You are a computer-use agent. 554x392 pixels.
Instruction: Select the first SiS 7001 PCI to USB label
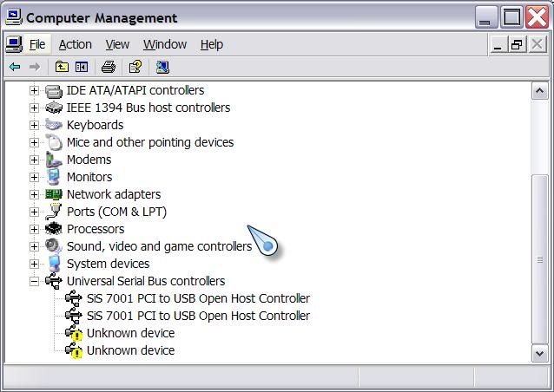pyautogui.click(x=198, y=298)
